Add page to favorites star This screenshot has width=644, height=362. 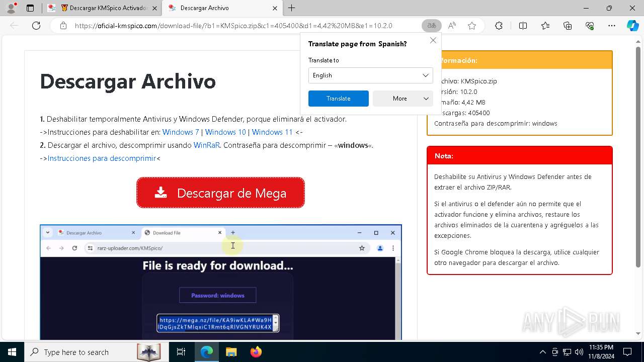(472, 26)
